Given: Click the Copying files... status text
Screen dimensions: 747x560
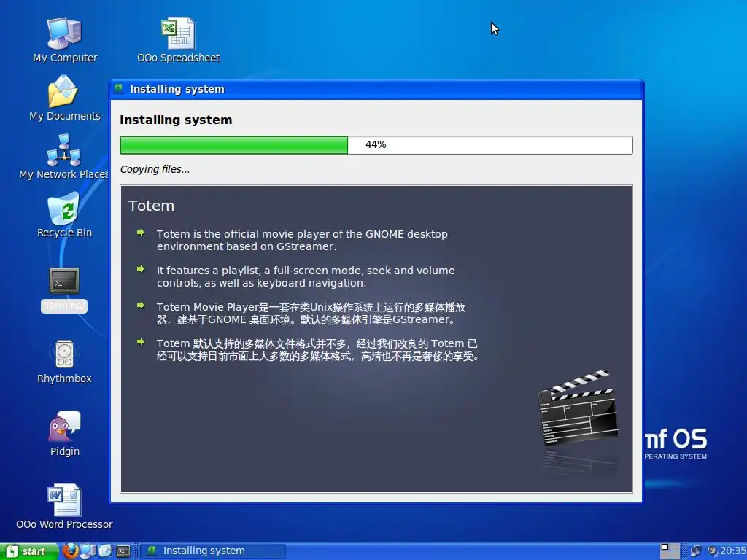Looking at the screenshot, I should click(155, 169).
